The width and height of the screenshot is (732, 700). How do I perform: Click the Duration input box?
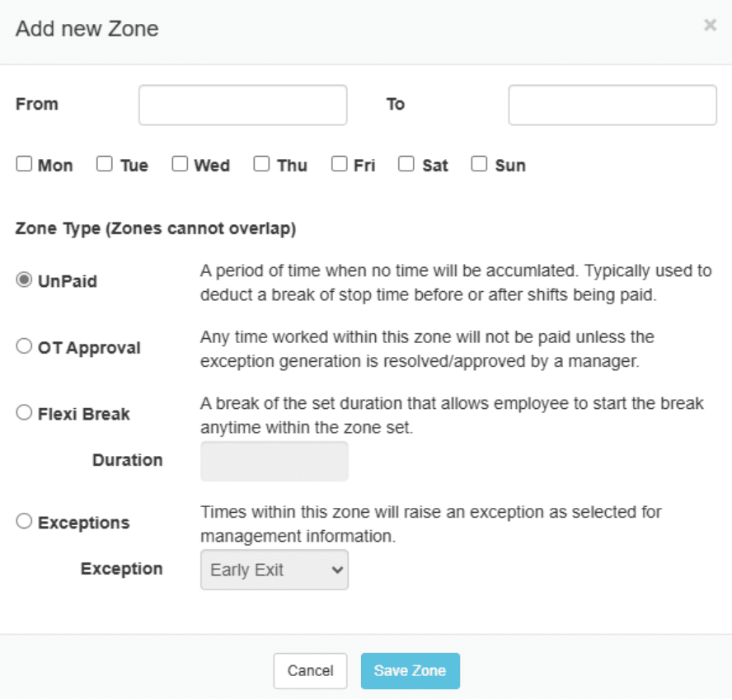click(274, 461)
